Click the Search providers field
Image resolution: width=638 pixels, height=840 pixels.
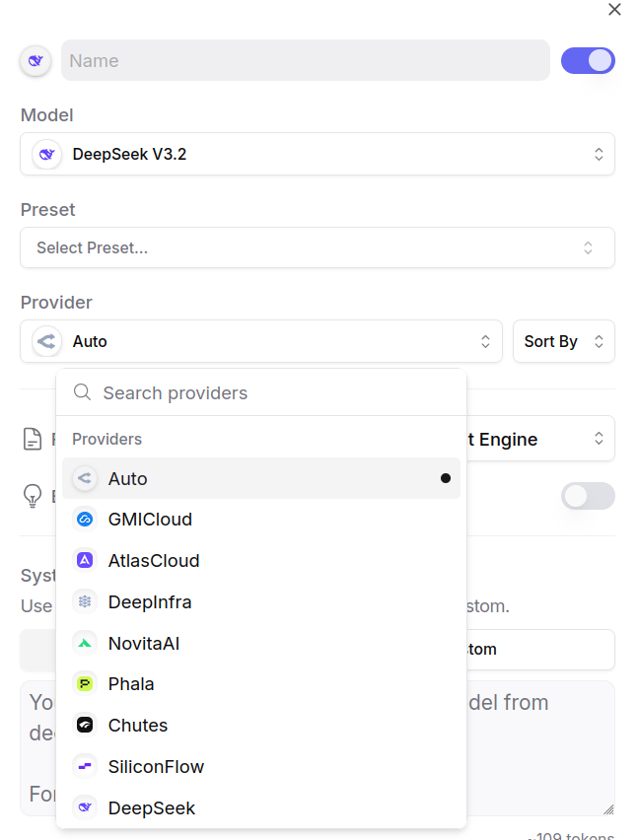[276, 393]
